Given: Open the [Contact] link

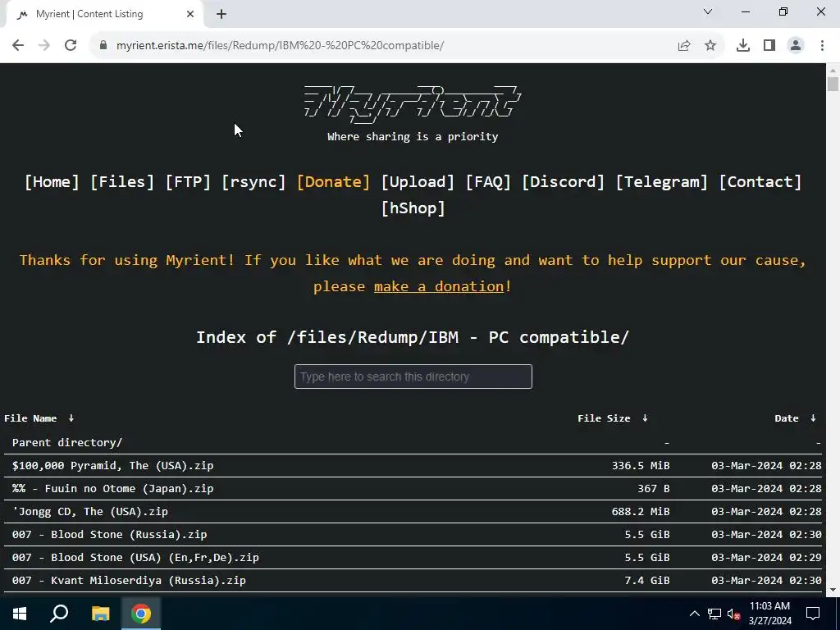Looking at the screenshot, I should tap(760, 181).
